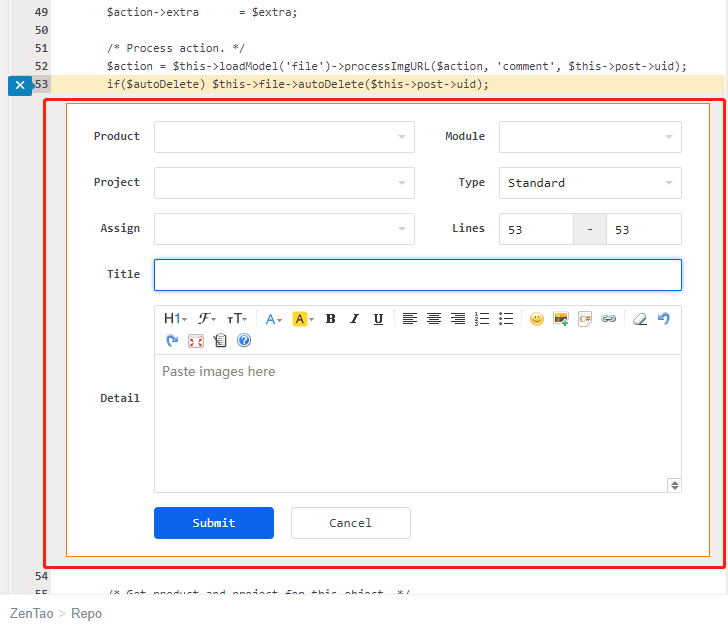The image size is (728, 629).
Task: Insert an emoticon in Detail
Action: pyautogui.click(x=537, y=319)
